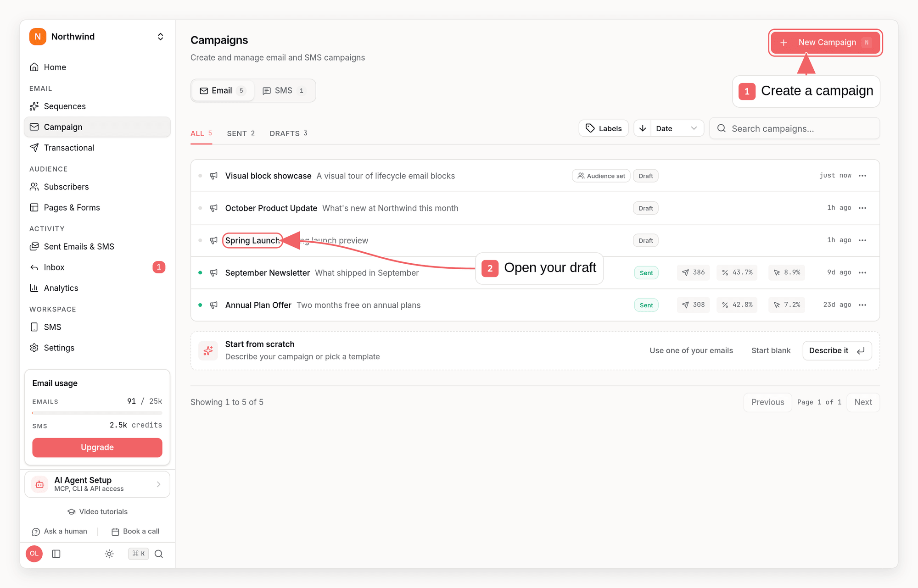Viewport: 918px width, 588px height.
Task: Open more options for Annual Plan Offer
Action: coord(863,305)
